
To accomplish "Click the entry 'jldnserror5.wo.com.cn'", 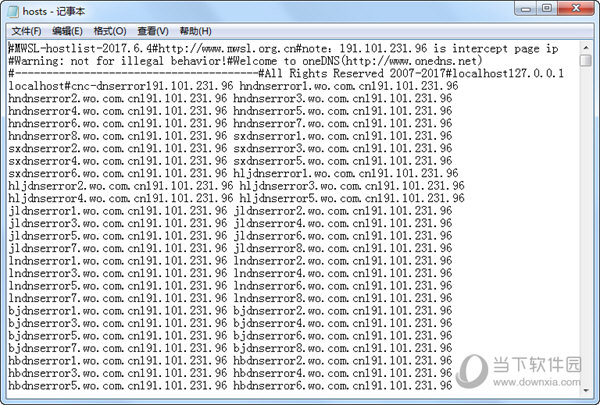I will [74, 236].
